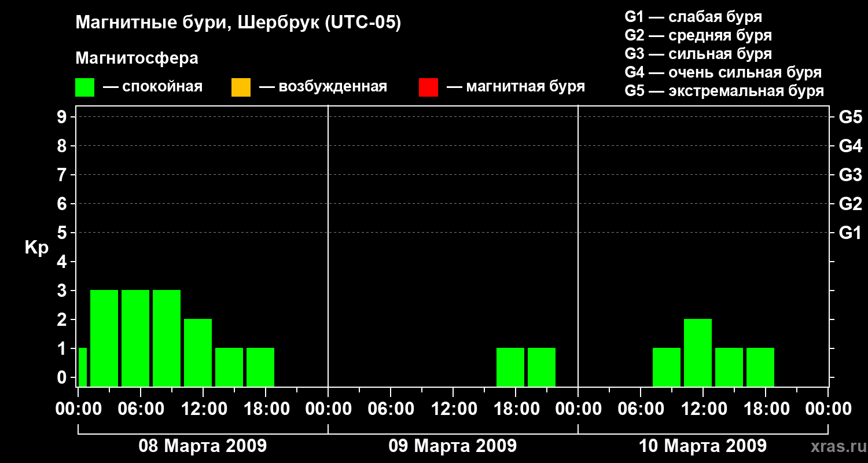The height and width of the screenshot is (463, 868).
Task: Click the '06:00' time label under 10 Марта
Action: pos(641,409)
